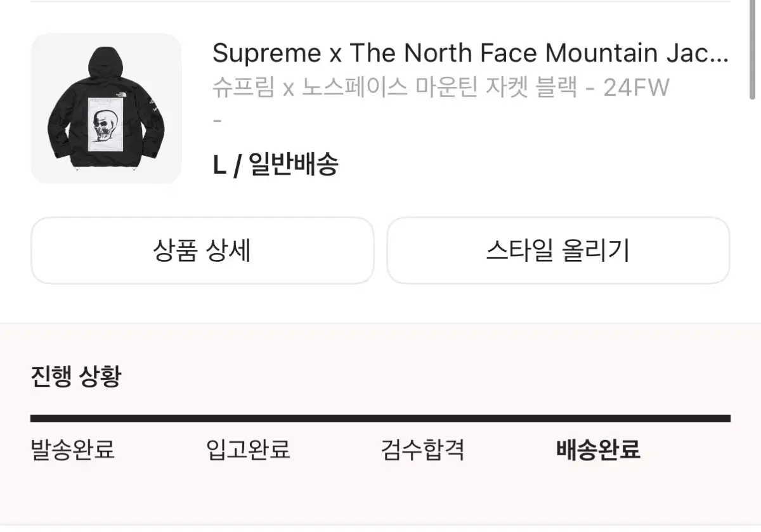Click the rounded 상품 상세 button border
The width and height of the screenshot is (761, 532).
coord(202,219)
